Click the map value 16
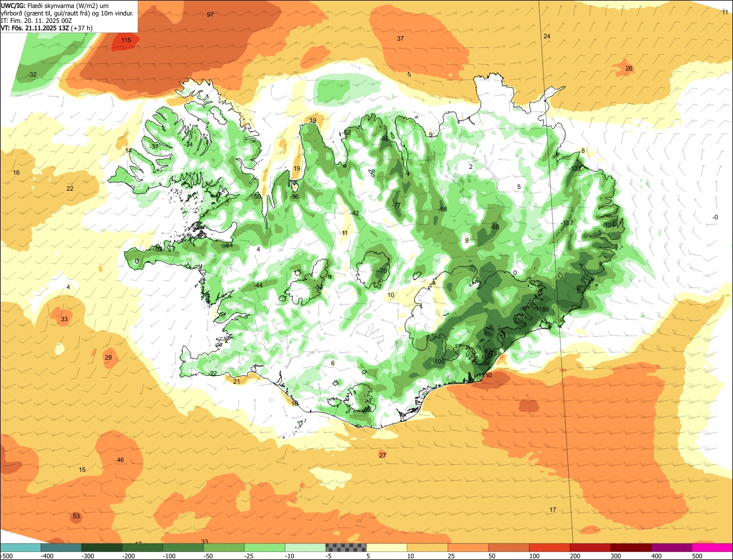The height and width of the screenshot is (560, 733). pos(16,173)
